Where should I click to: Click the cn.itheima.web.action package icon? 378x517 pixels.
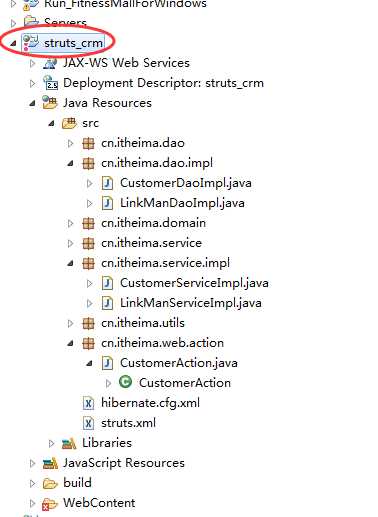88,343
